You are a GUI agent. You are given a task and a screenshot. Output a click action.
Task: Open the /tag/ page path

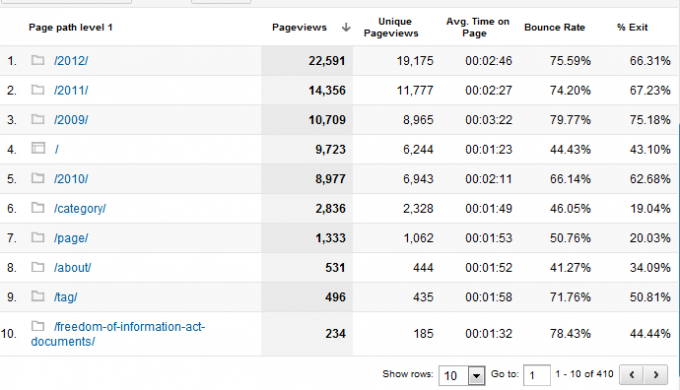tap(65, 297)
